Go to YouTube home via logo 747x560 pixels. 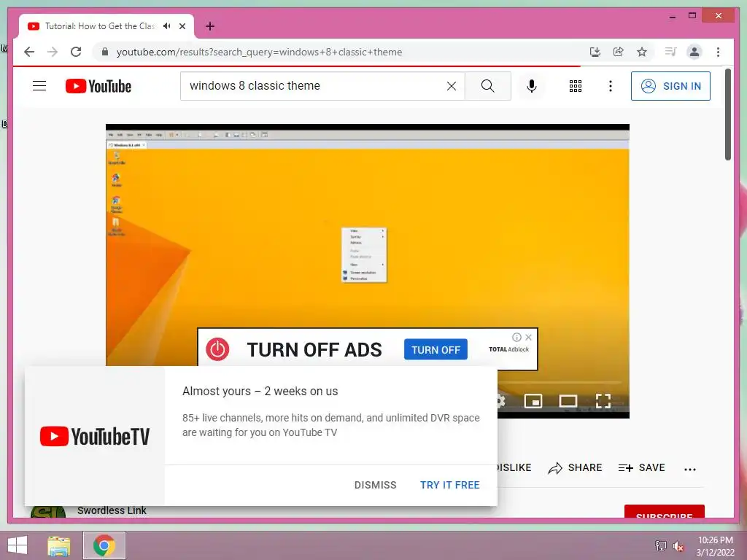coord(98,86)
